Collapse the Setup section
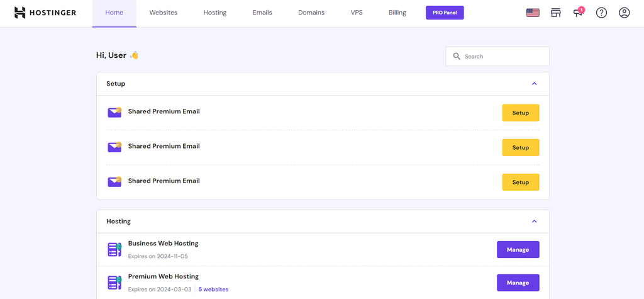Viewport: 644px width, 299px height. (x=534, y=84)
